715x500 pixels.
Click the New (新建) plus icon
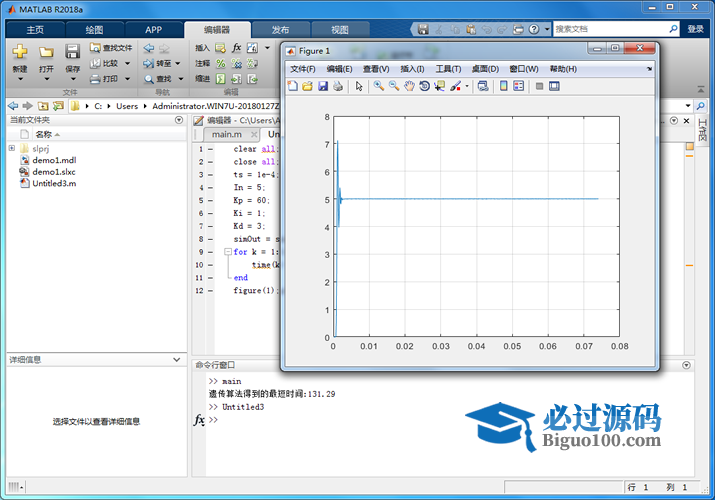tap(20, 52)
